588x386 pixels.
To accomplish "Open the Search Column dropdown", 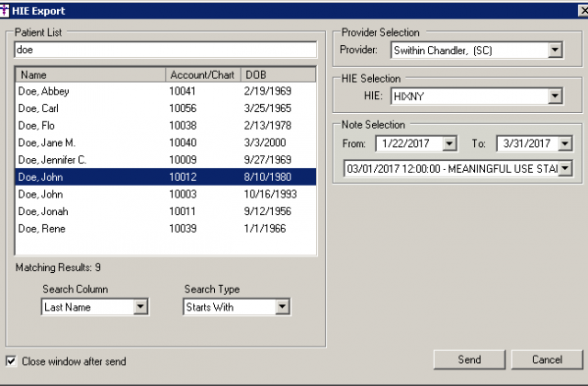I will click(140, 307).
